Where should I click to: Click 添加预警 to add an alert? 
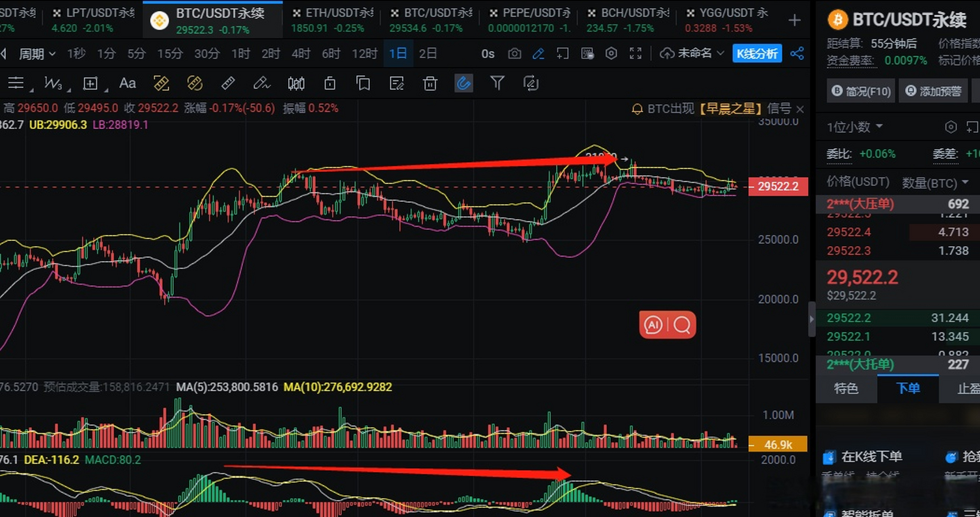click(933, 91)
